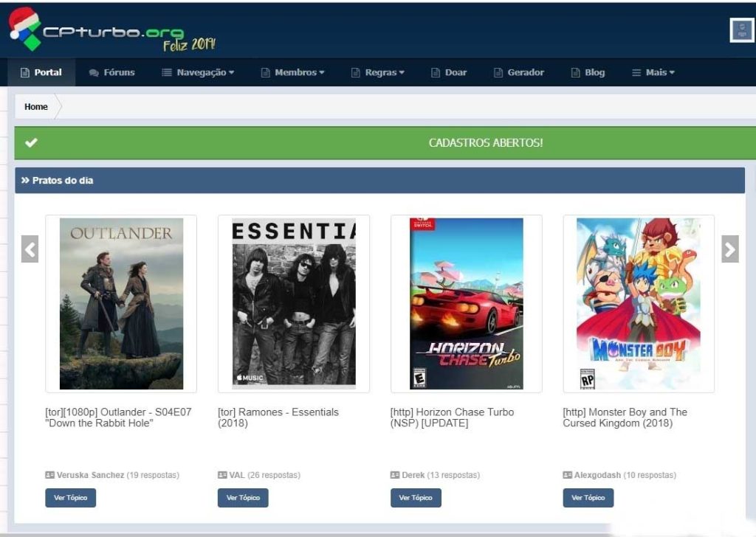
Task: Open Outlander S04E07 topic title
Action: coord(119,418)
